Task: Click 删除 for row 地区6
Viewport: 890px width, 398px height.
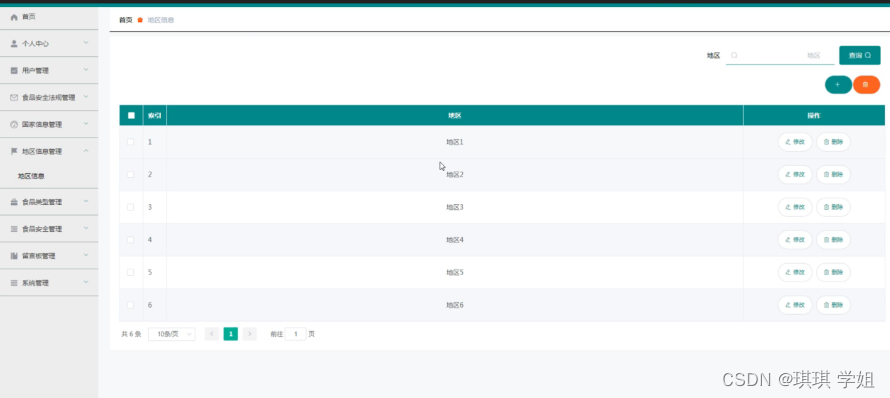Action: pyautogui.click(x=833, y=305)
